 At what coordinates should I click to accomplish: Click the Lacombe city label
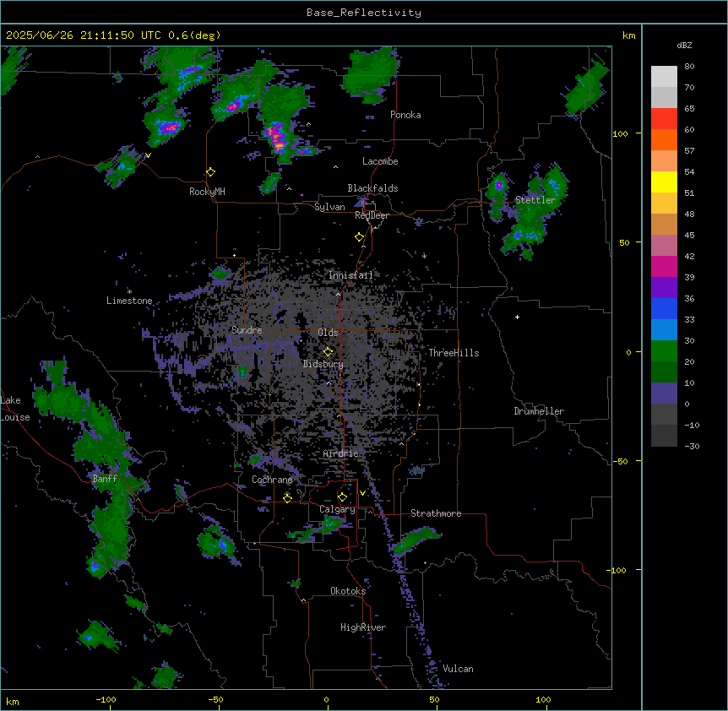click(x=380, y=161)
